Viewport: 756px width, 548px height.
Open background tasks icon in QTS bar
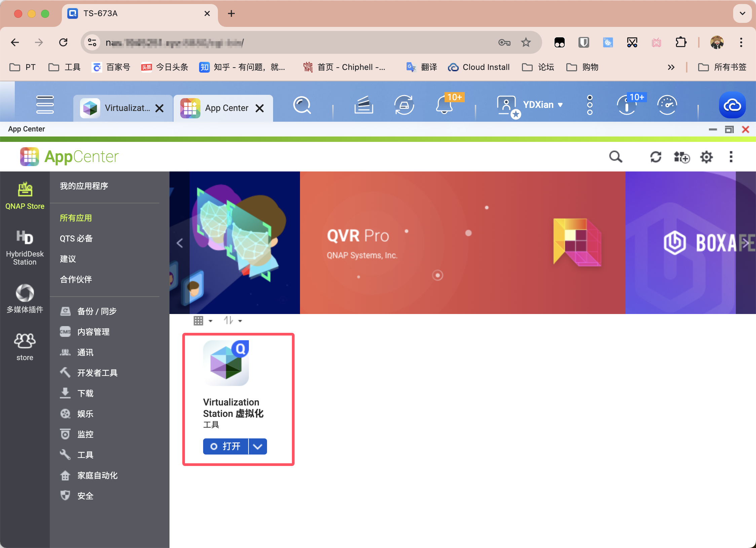[x=364, y=105]
